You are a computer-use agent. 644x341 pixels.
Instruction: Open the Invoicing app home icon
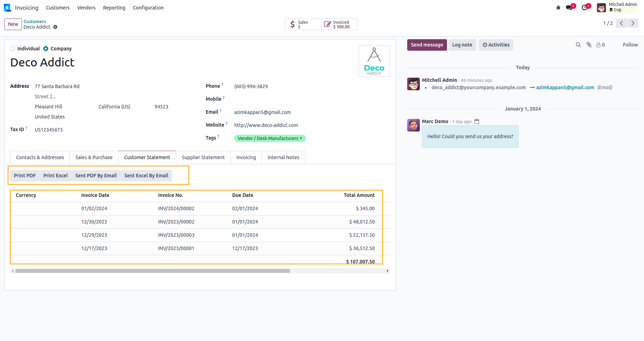[8, 8]
